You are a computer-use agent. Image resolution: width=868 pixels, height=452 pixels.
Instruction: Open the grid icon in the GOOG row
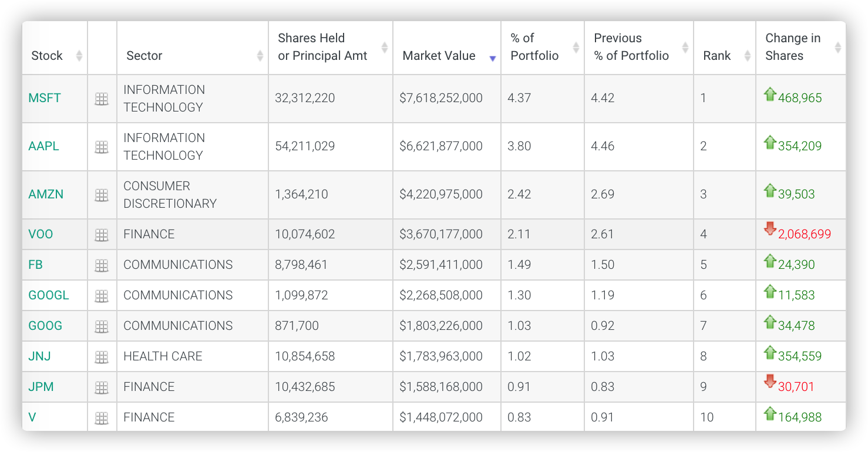coord(102,327)
